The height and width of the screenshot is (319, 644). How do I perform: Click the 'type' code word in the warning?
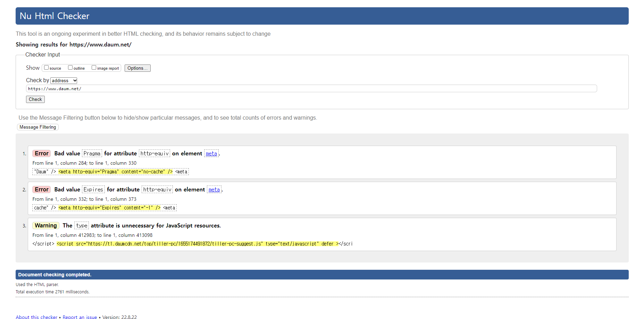coord(82,226)
